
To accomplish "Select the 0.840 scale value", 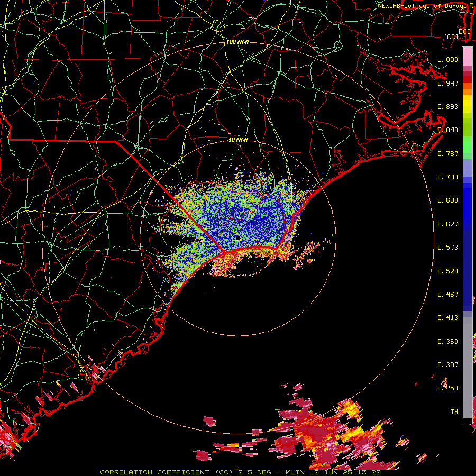I will pos(448,130).
